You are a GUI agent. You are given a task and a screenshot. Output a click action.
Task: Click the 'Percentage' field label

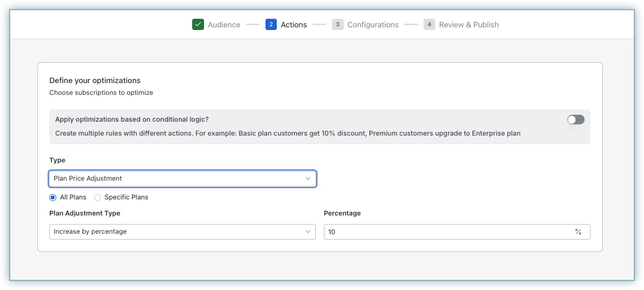pyautogui.click(x=342, y=213)
